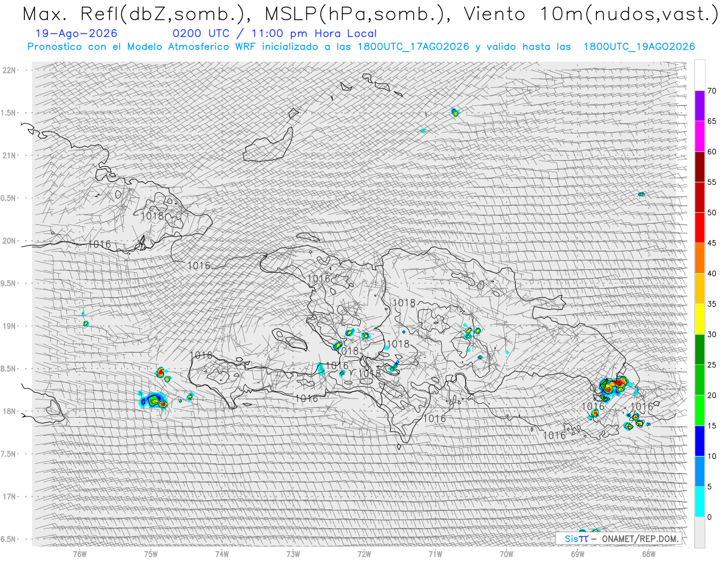Click the "72W" longitude axis label
Image resolution: width=728 pixels, height=562 pixels.
364,554
